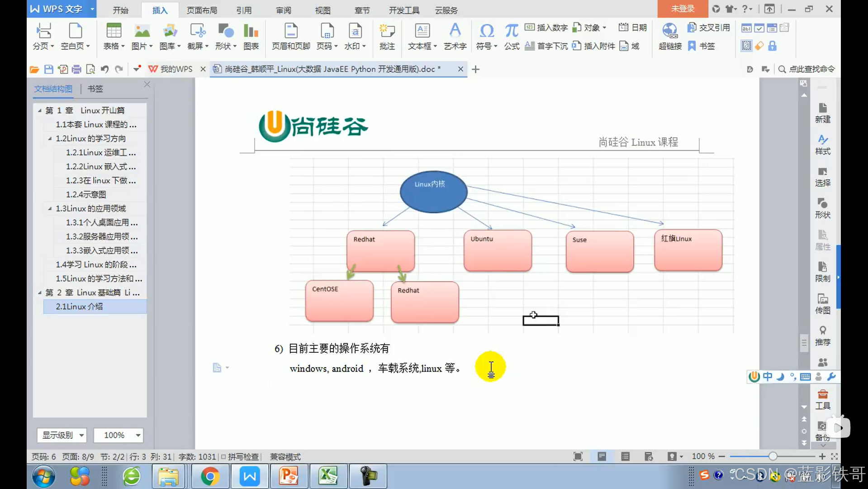Open Excel from the Windows taskbar

pyautogui.click(x=328, y=476)
